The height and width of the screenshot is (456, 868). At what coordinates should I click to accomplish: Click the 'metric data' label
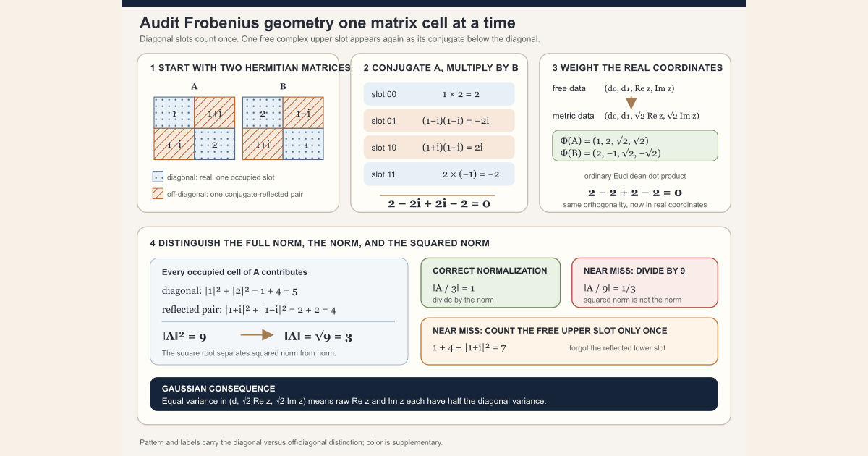pos(574,116)
